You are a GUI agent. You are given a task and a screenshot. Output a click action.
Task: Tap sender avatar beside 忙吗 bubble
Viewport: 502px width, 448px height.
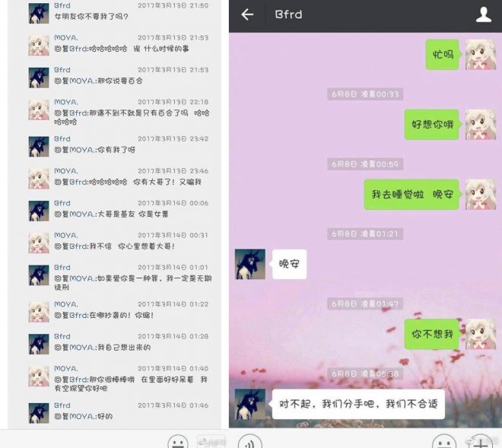coord(481,55)
